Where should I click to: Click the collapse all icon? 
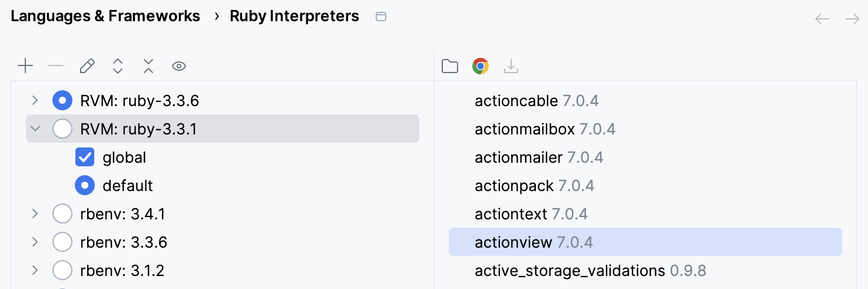pos(148,66)
